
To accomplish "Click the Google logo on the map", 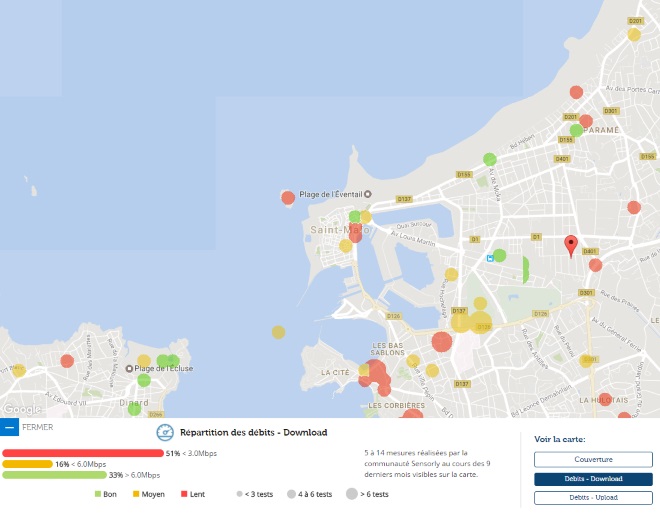I will pyautogui.click(x=22, y=409).
